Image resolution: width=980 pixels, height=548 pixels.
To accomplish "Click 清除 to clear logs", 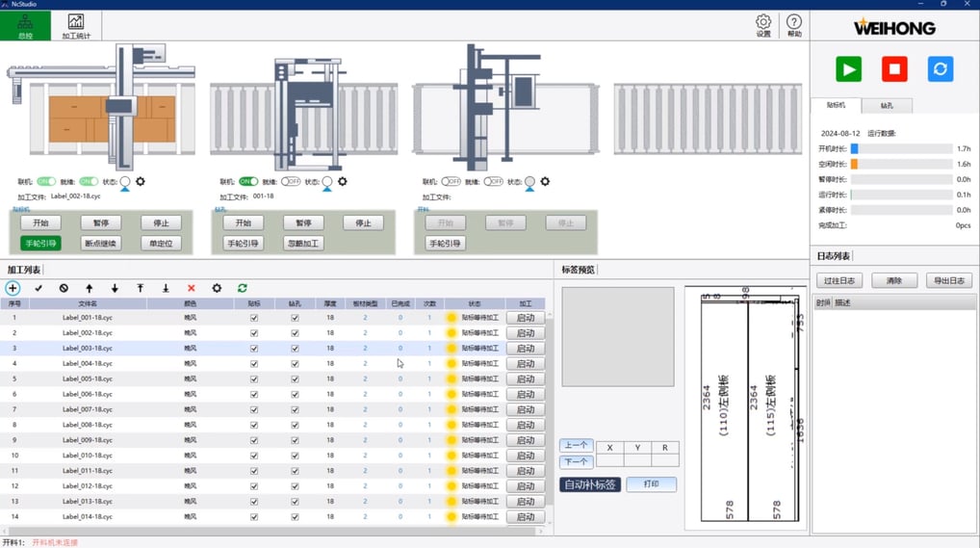I will coord(894,281).
